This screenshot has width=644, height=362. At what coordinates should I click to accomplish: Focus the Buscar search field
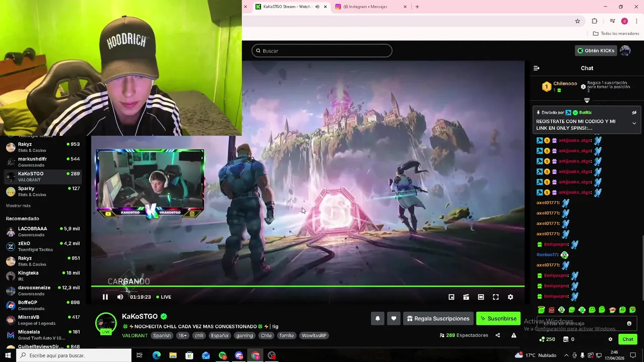click(322, 51)
